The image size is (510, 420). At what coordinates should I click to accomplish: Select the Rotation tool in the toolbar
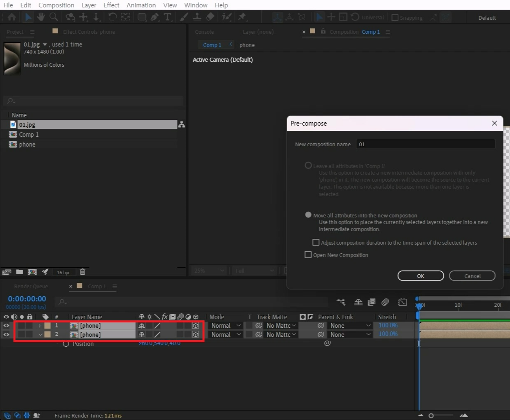click(x=112, y=17)
